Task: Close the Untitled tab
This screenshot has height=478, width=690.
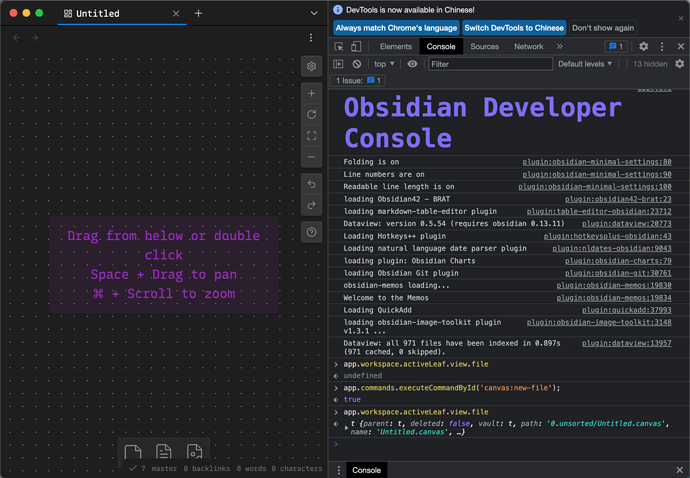Action: pos(176,14)
